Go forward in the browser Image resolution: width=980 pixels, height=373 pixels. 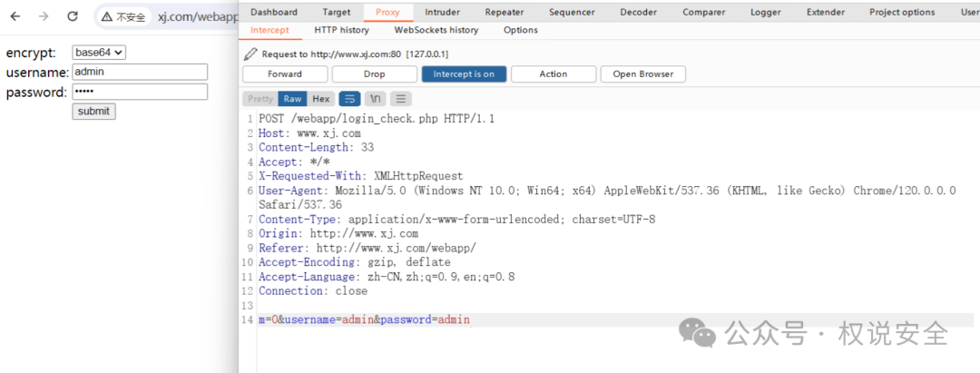tap(44, 16)
